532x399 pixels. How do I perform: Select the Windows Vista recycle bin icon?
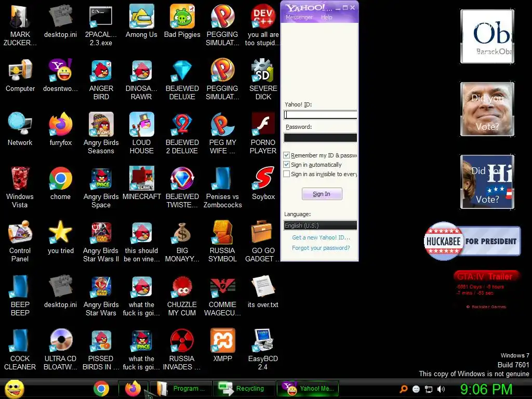(20, 187)
